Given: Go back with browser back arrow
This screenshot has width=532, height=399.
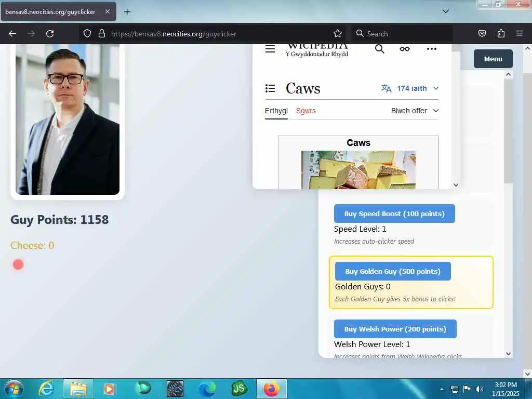Looking at the screenshot, I should point(12,34).
